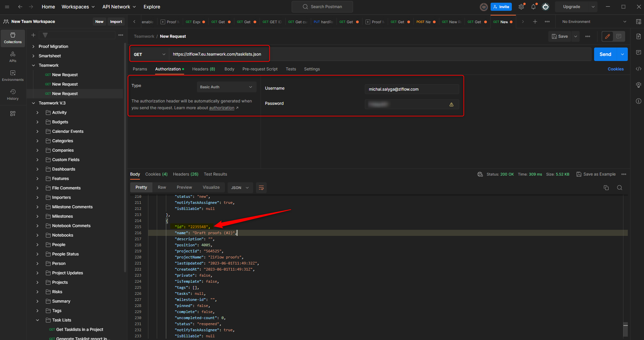Toggle line wrap in response viewer
The image size is (644, 340).
[x=261, y=188]
